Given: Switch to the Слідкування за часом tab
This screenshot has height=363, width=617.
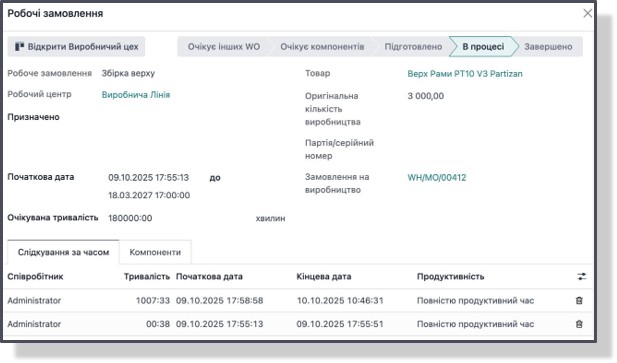Looking at the screenshot, I should tap(63, 252).
